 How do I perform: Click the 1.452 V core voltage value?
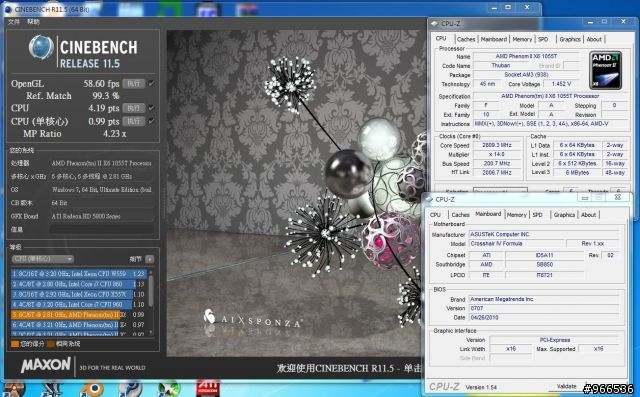(561, 84)
